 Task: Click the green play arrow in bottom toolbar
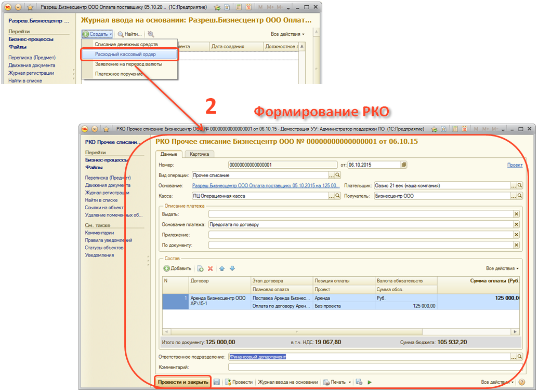370,382
